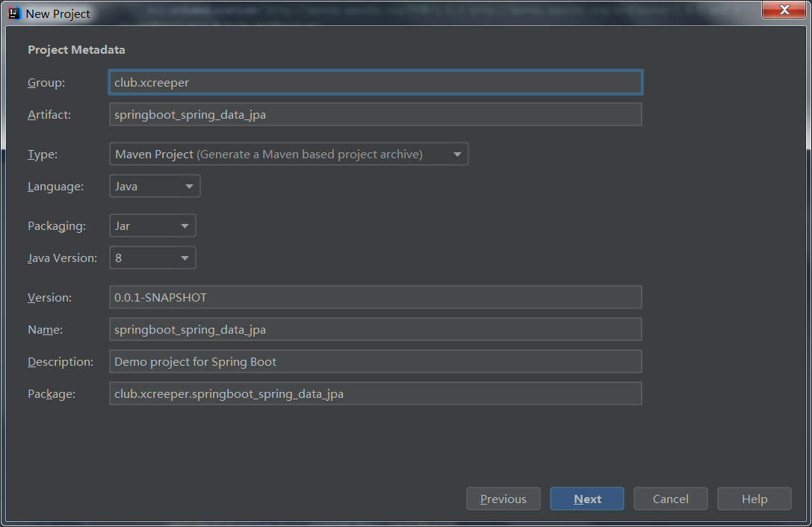Edit the Description field text

[x=376, y=361]
